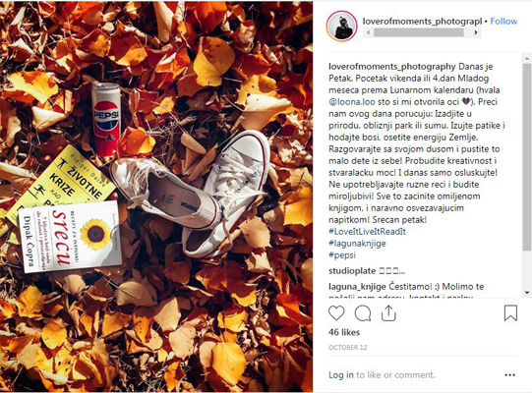Click the comments scrollbar down arrow
The image size is (532, 393).
pos(526,292)
